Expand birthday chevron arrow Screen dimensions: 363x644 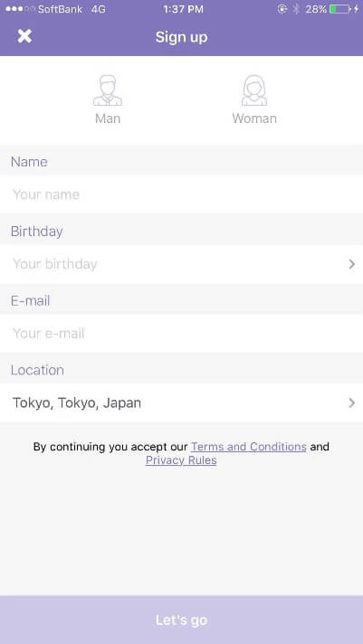351,264
